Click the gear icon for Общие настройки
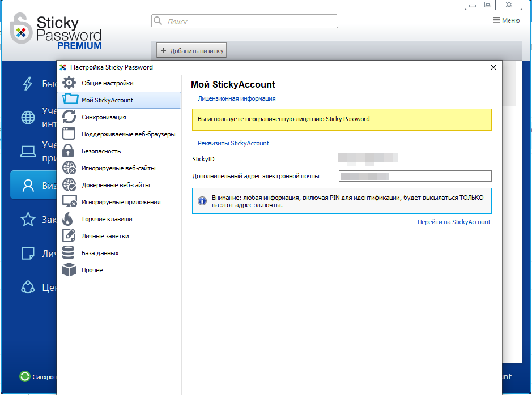 69,83
